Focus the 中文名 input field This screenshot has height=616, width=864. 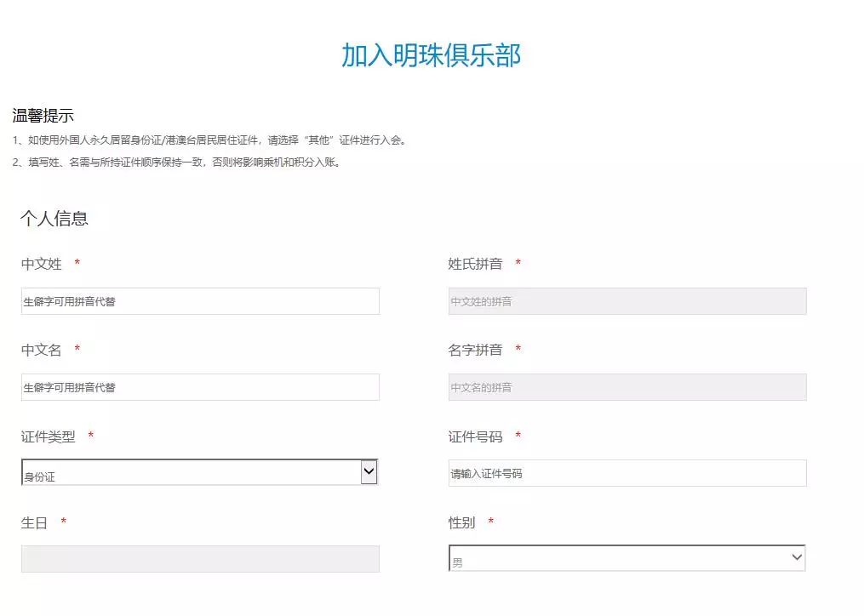point(200,387)
